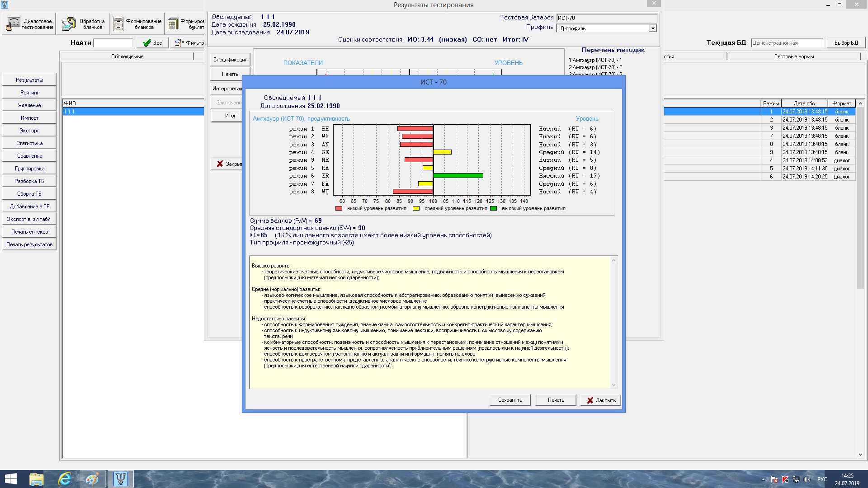Click Печать button in ИСТ-70 dialog
The image size is (868, 488).
pos(556,400)
